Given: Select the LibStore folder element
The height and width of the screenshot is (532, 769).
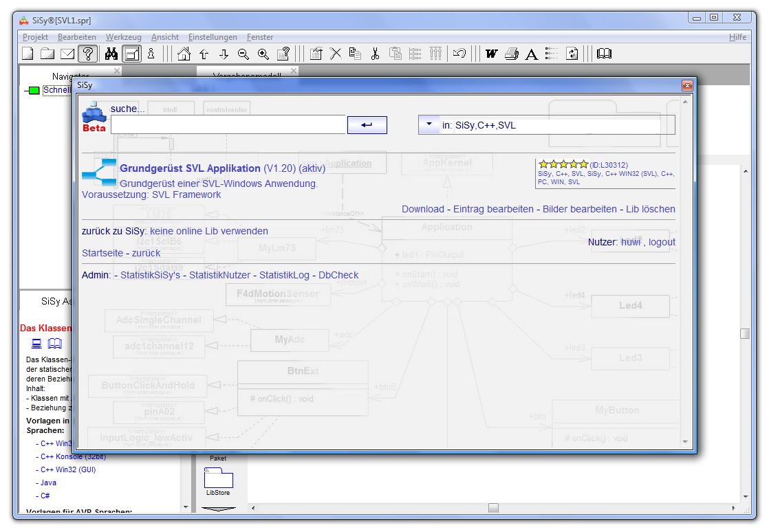Looking at the screenshot, I should [x=218, y=480].
